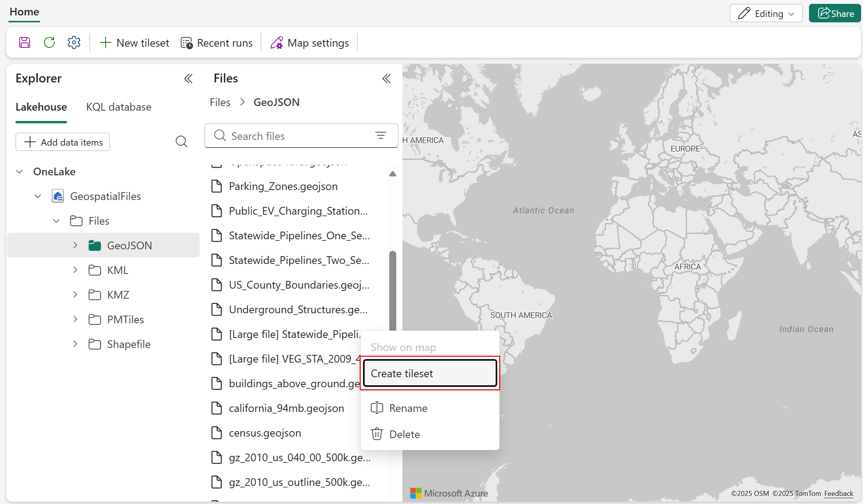Click the Refresh icon in toolbar
This screenshot has width=863, height=504.
49,42
